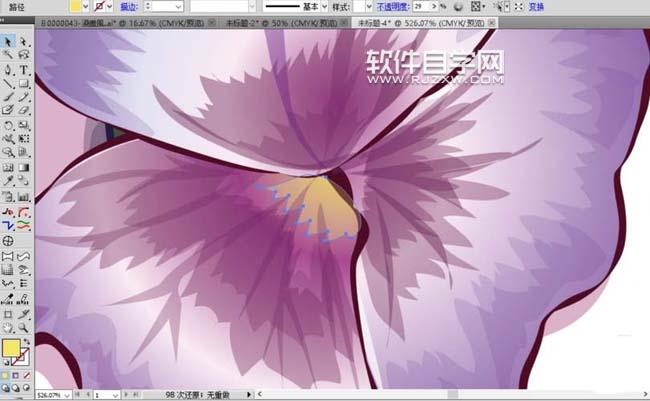Select the Zoom magnifier tool
Image resolution: width=650 pixels, height=401 pixels.
pos(24,328)
